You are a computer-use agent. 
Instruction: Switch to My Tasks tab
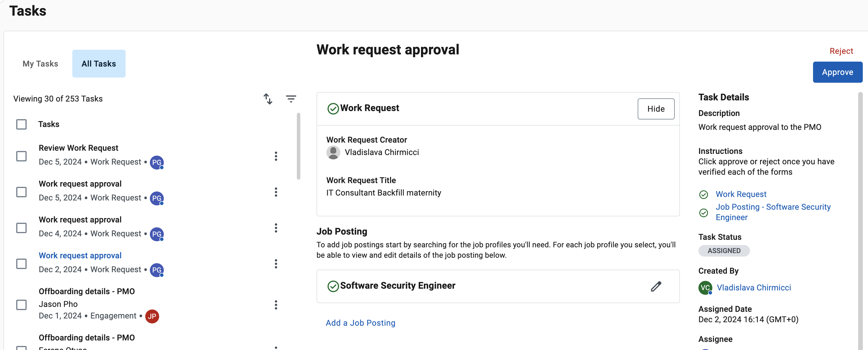click(40, 63)
